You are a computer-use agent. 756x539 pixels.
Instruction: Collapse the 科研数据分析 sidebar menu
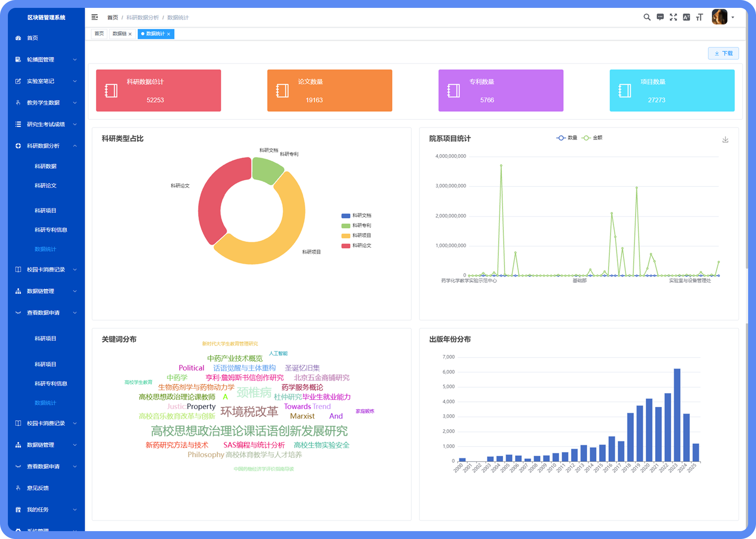click(x=46, y=146)
